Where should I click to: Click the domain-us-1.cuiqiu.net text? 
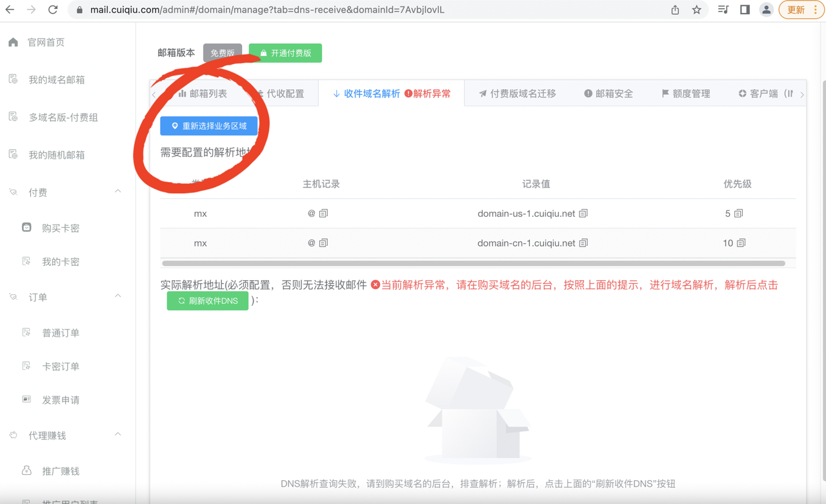point(526,214)
